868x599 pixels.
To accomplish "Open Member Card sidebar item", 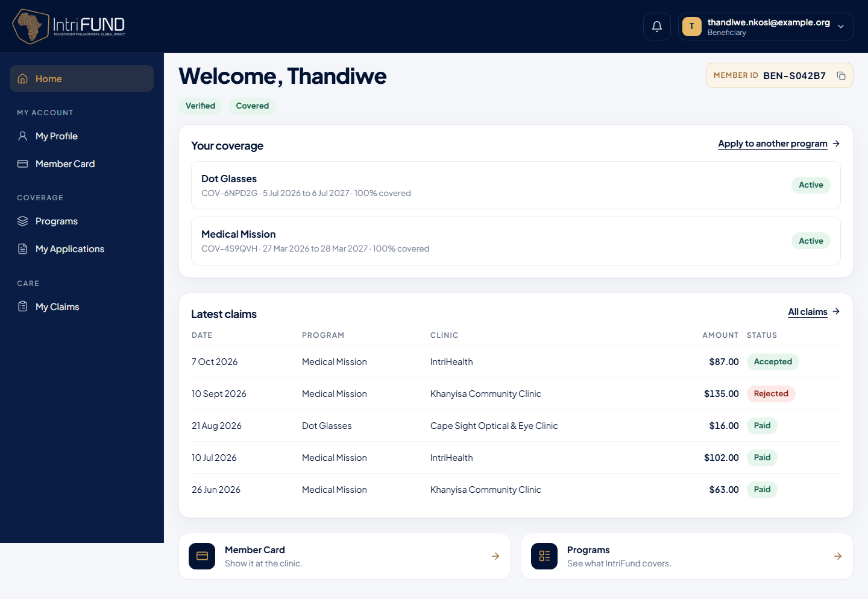I will pyautogui.click(x=82, y=164).
